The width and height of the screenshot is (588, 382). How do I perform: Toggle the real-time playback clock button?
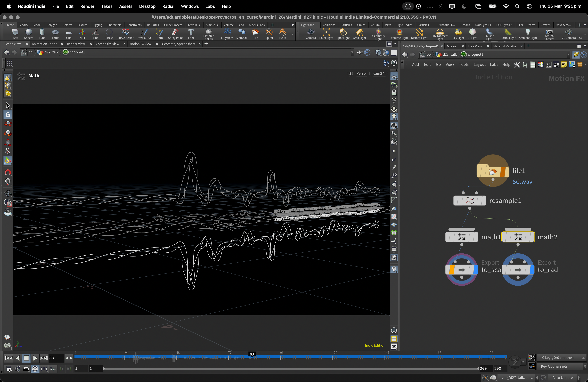tap(35, 369)
